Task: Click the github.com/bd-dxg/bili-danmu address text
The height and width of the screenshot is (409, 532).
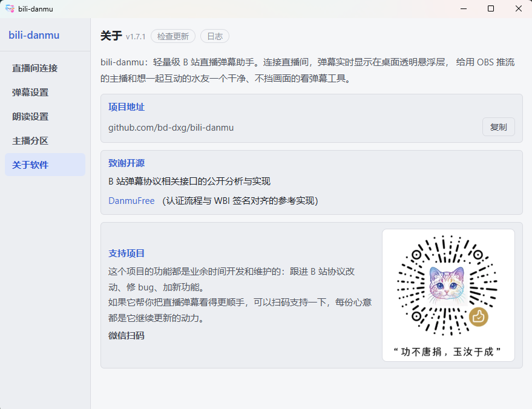Action: (171, 128)
